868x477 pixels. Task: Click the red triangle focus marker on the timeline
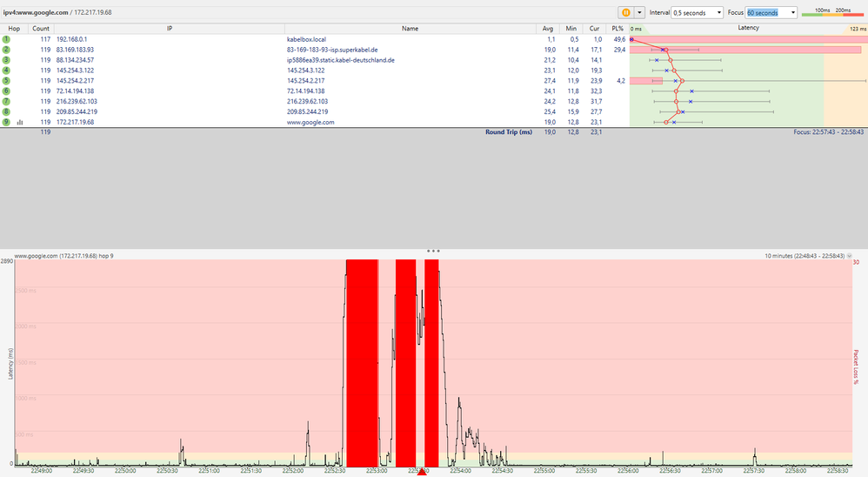point(422,472)
